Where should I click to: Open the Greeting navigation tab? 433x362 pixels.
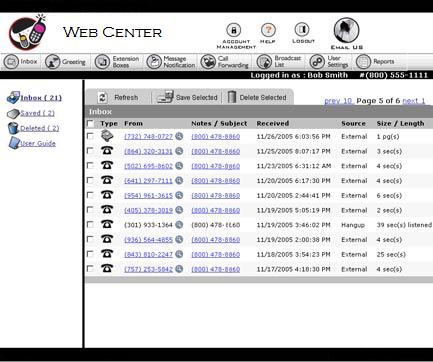coord(65,62)
